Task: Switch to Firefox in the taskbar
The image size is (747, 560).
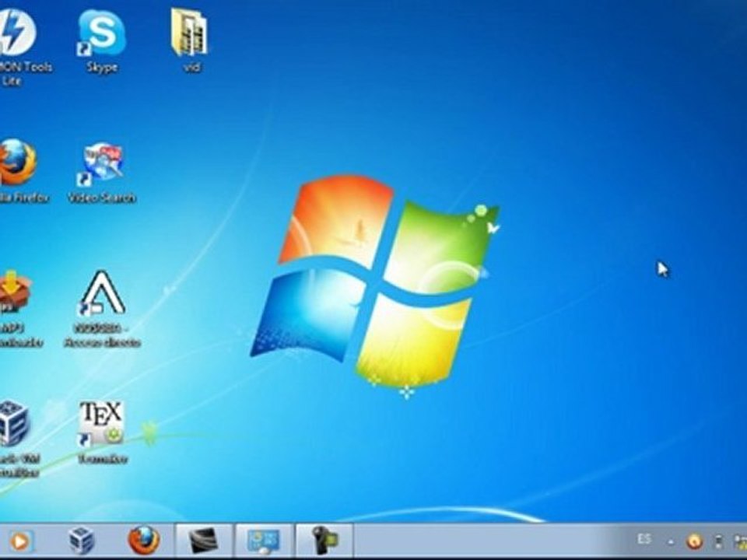Action: [143, 541]
